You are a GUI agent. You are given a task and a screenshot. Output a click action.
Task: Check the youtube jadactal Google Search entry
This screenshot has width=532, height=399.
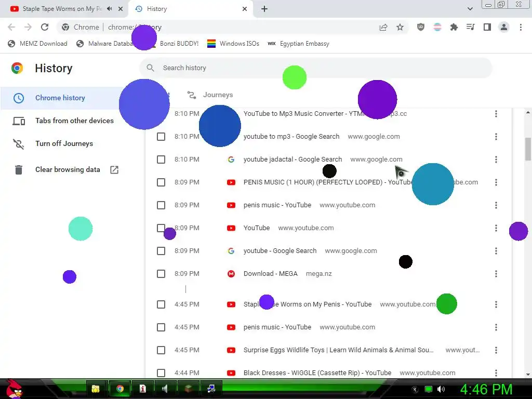(x=161, y=159)
